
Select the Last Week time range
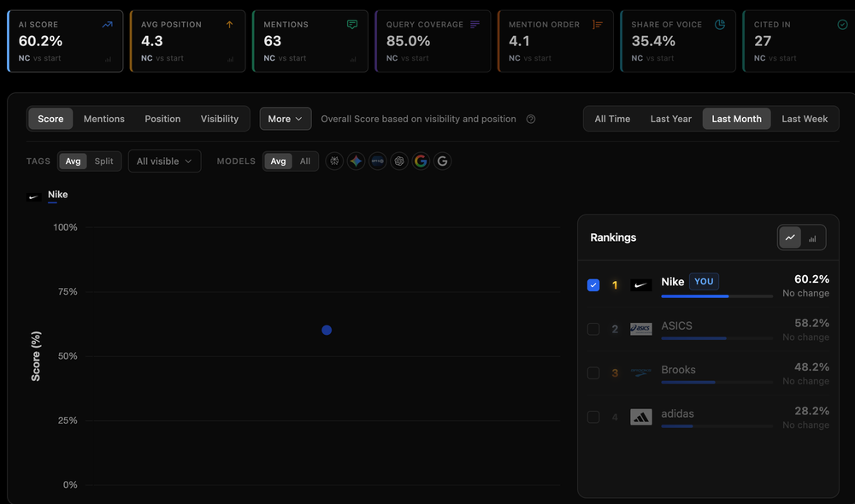pos(804,119)
